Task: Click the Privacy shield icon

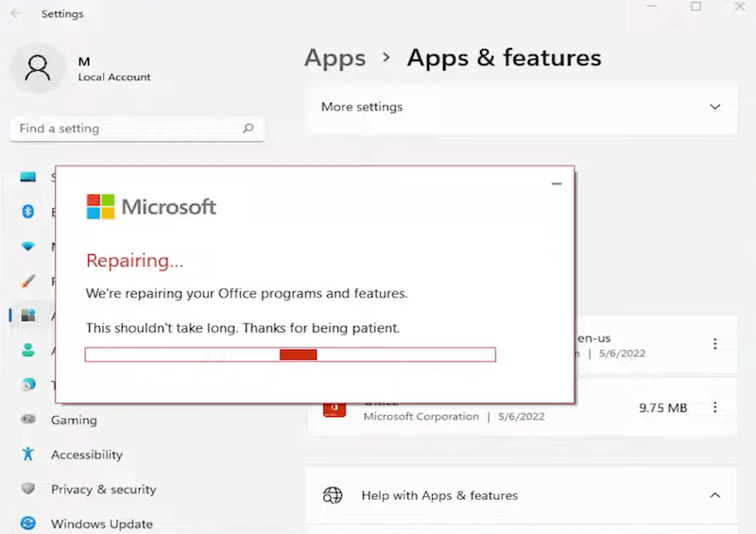Action: point(28,489)
